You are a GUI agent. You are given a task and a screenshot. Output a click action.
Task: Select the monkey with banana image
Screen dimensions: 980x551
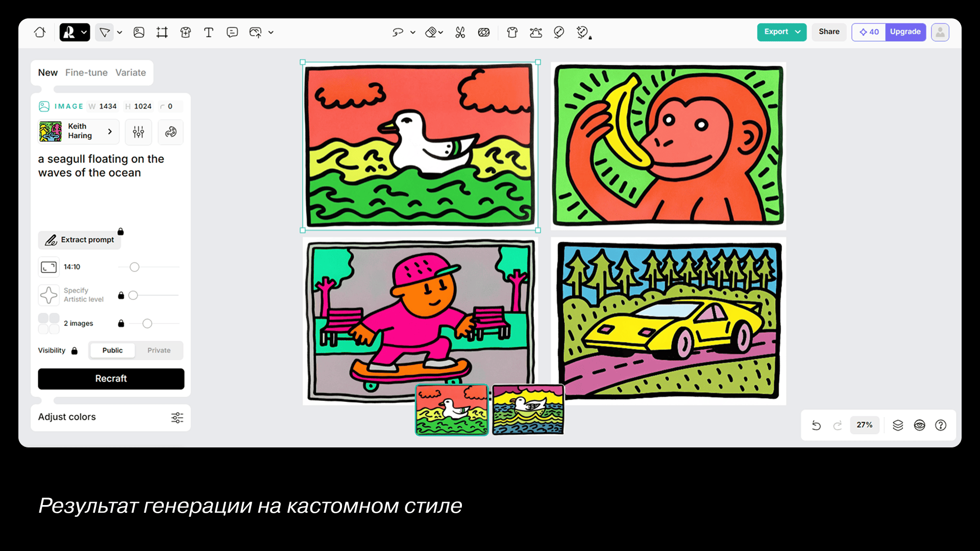pos(669,146)
